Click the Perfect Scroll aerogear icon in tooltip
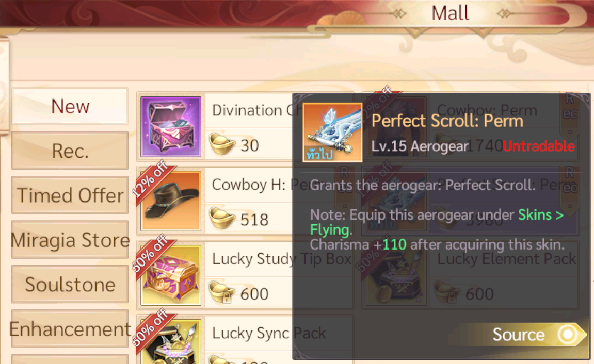The image size is (594, 364). tap(332, 133)
